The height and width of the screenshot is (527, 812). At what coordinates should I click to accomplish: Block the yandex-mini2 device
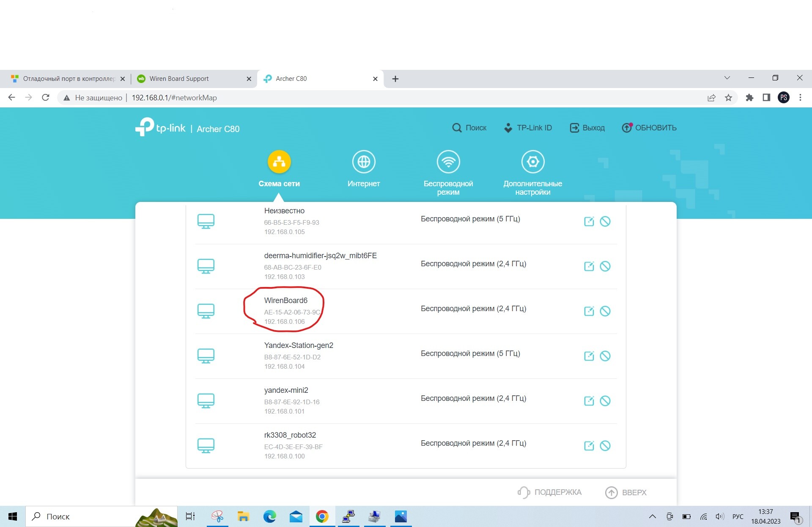pos(605,401)
